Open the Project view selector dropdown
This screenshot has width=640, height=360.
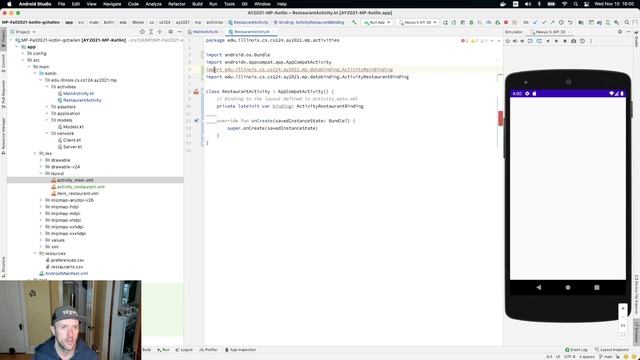(23, 32)
